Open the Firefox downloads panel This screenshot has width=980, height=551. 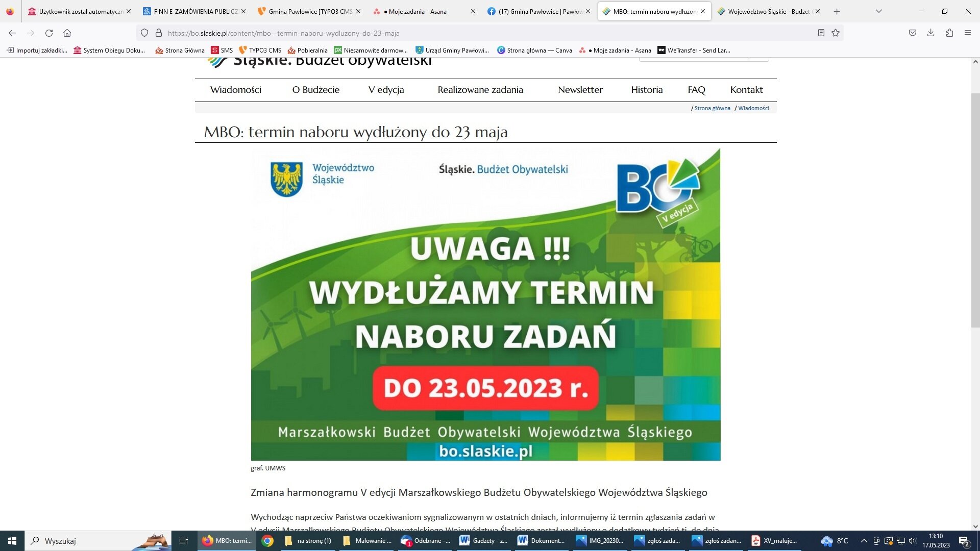click(930, 33)
